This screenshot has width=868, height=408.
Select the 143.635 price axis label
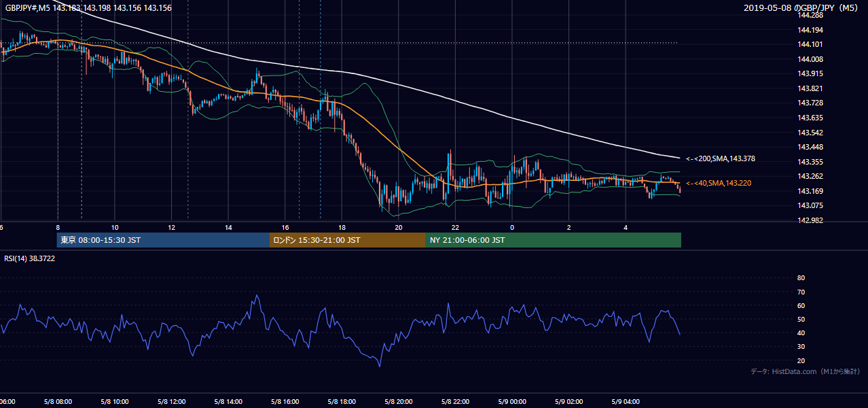pyautogui.click(x=810, y=118)
